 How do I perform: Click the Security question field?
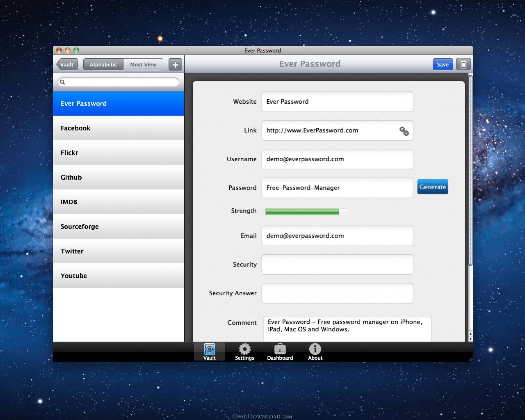point(337,265)
